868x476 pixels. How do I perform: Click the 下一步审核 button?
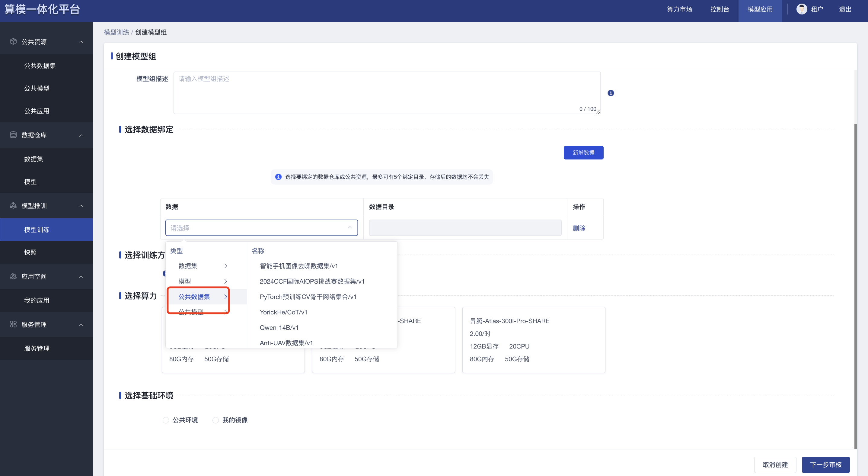tap(825, 465)
